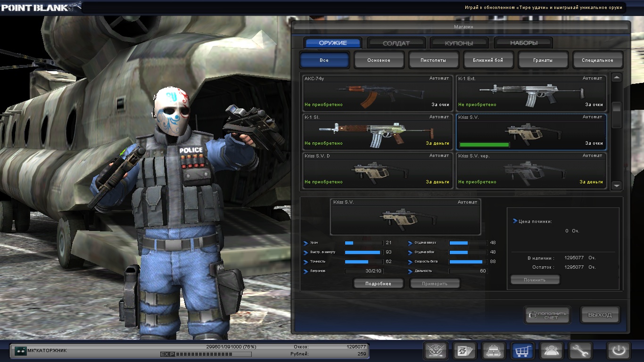Switch to the ОРУЖИЕ tab
Image resolution: width=644 pixels, height=362 pixels.
[x=333, y=43]
